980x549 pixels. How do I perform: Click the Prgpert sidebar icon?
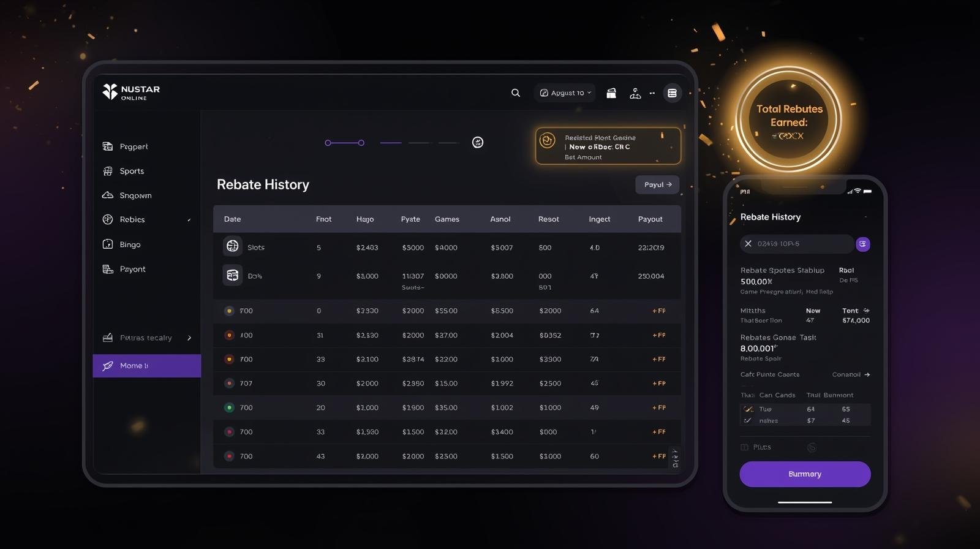coord(108,146)
